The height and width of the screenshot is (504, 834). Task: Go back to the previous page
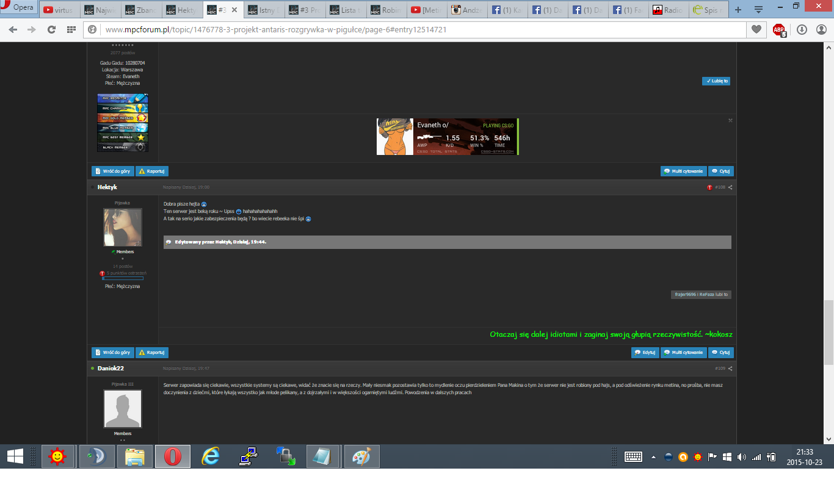13,29
